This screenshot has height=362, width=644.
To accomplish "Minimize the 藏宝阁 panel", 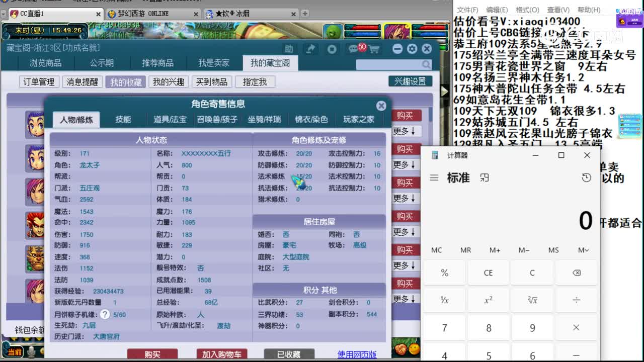I will [397, 49].
